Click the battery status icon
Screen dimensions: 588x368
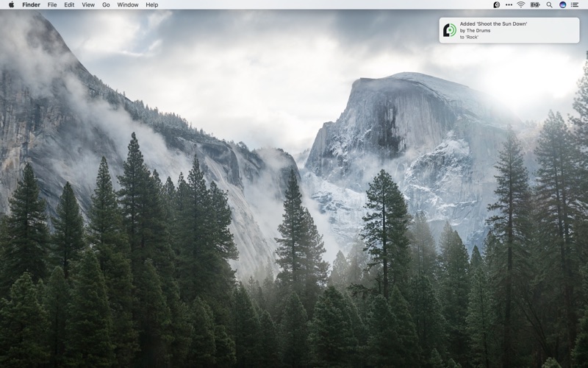pos(535,5)
